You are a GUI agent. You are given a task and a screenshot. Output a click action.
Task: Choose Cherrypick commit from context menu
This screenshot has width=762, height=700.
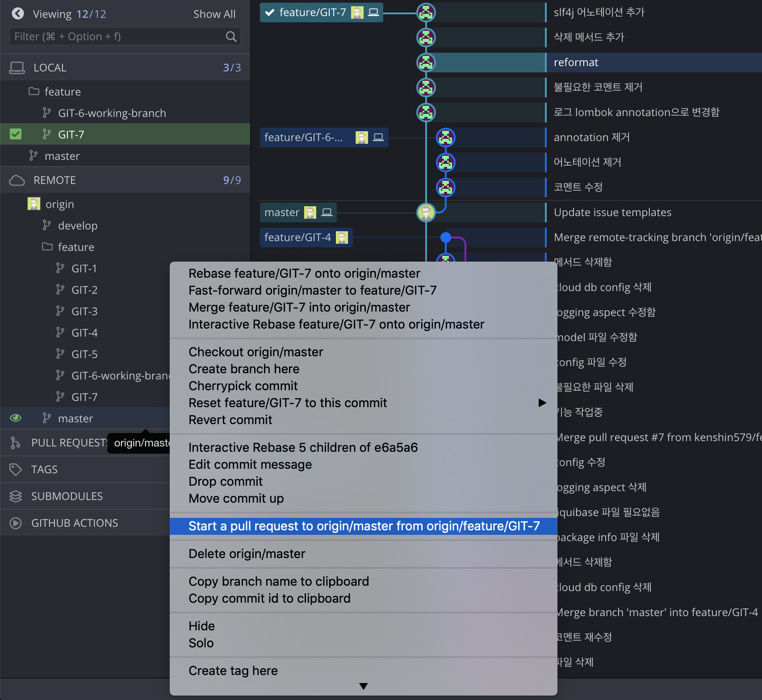coord(243,386)
